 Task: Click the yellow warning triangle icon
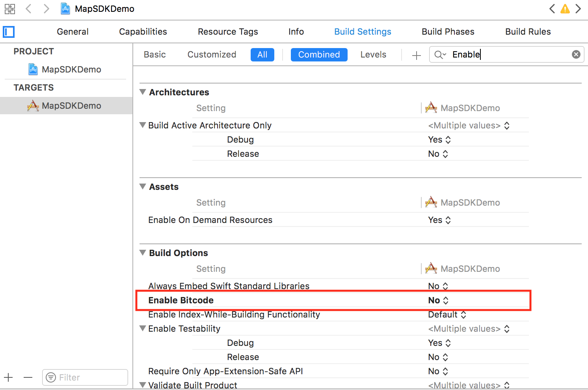click(x=565, y=9)
